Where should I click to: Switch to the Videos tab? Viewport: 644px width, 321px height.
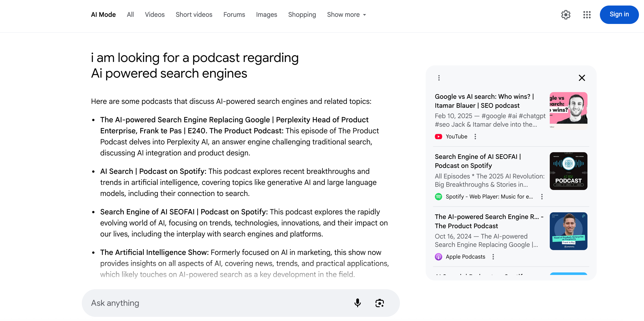pos(154,15)
